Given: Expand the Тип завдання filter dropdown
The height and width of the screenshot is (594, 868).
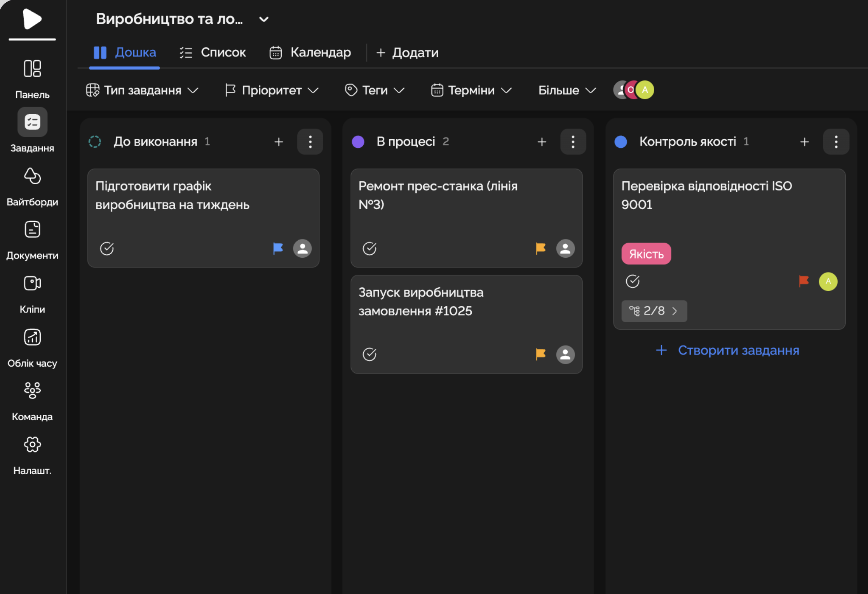Looking at the screenshot, I should point(142,90).
